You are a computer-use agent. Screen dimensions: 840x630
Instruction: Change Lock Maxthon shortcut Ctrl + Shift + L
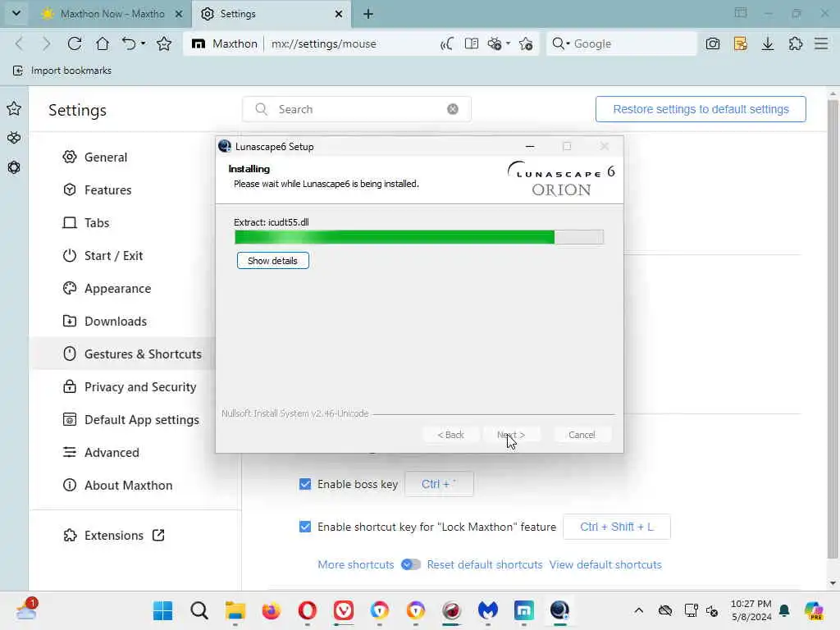point(617,527)
